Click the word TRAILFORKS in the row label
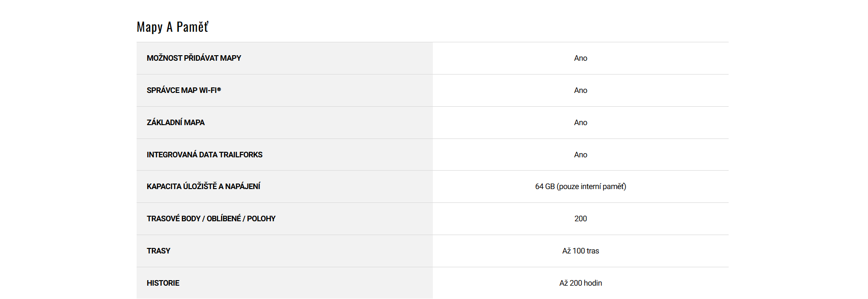This screenshot has width=868, height=299. click(x=241, y=155)
